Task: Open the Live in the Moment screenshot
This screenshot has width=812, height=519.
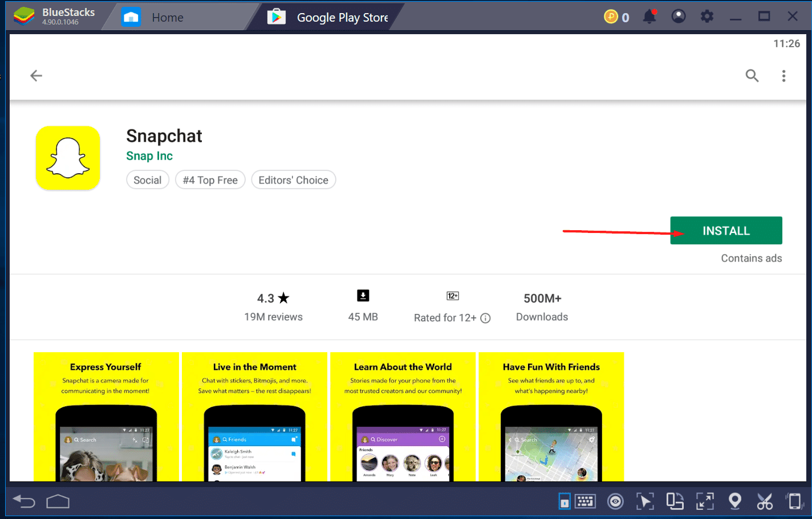Action: coord(254,416)
